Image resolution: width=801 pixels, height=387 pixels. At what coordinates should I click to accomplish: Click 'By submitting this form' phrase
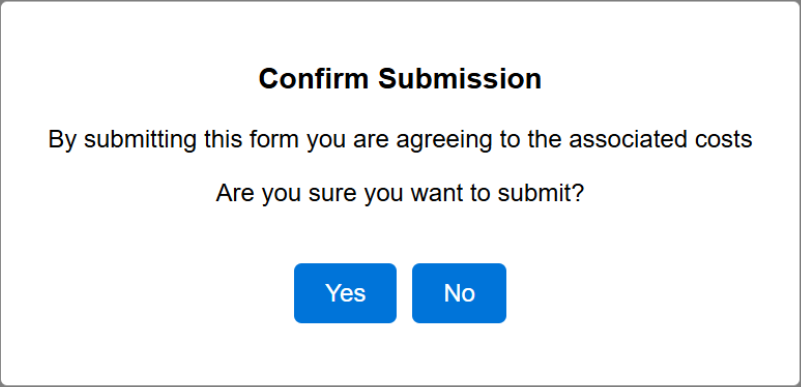(x=173, y=139)
